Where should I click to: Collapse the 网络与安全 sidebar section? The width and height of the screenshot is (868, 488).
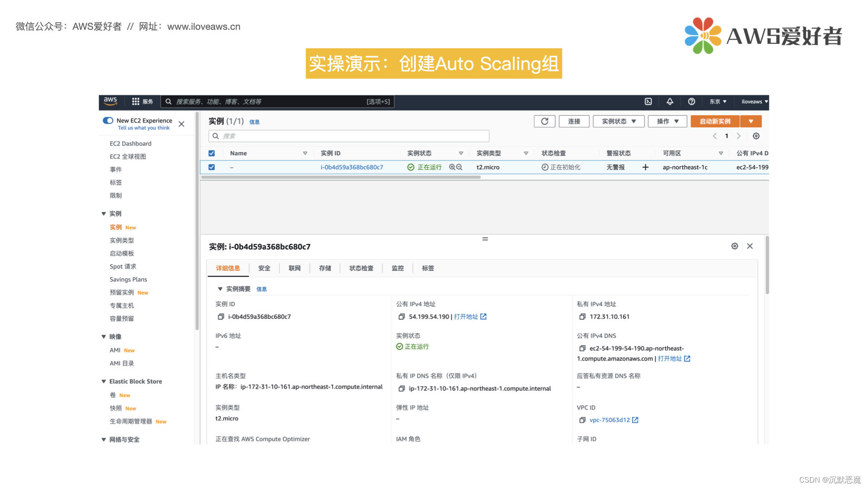[104, 440]
